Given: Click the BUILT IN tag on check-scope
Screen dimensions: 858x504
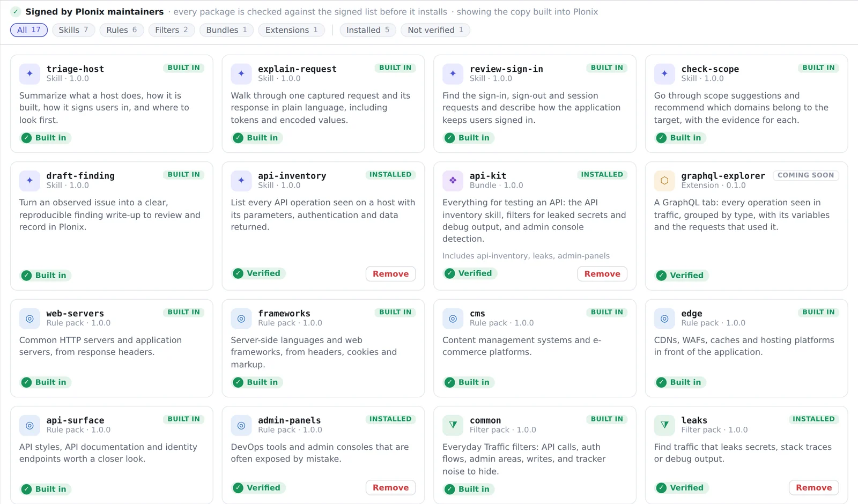Looking at the screenshot, I should pyautogui.click(x=819, y=68).
